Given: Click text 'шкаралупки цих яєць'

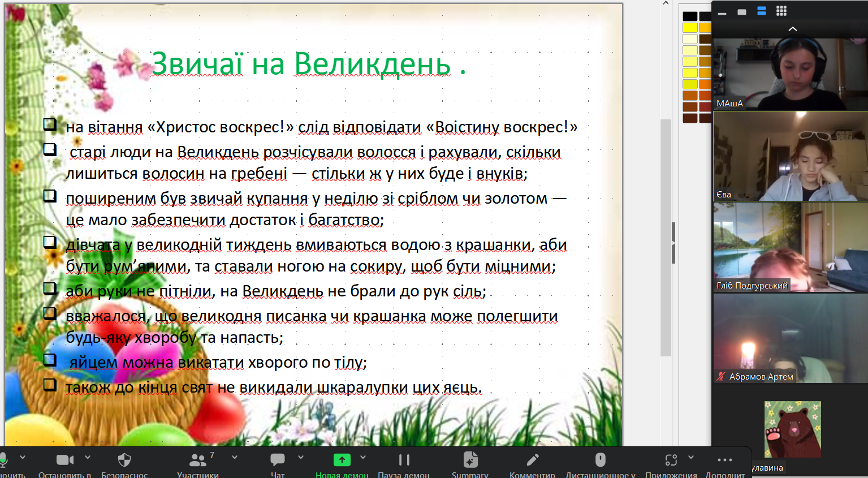Looking at the screenshot, I should [x=399, y=387].
